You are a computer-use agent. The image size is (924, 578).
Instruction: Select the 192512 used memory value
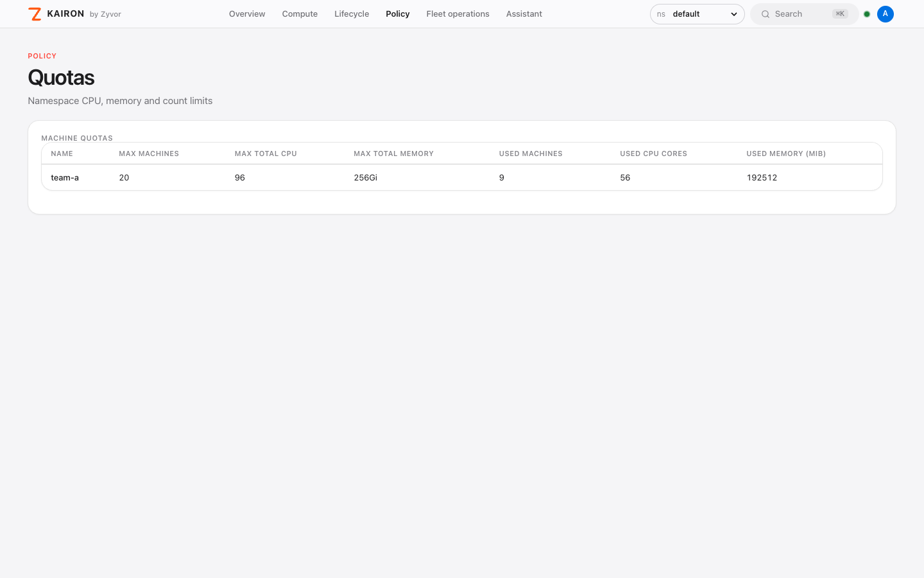[762, 178]
